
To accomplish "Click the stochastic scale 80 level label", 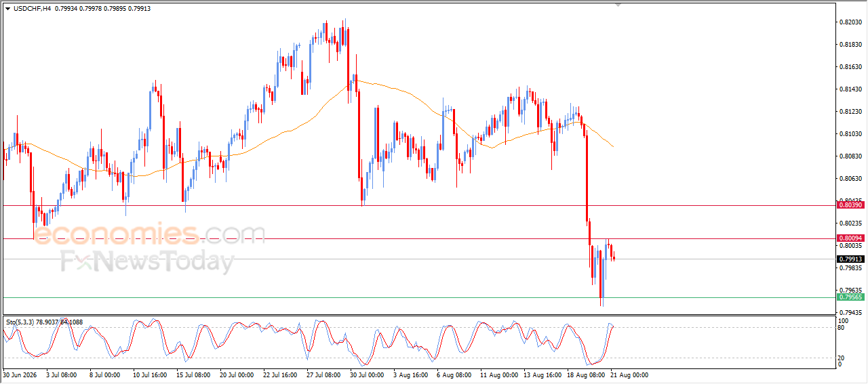I will tap(842, 328).
